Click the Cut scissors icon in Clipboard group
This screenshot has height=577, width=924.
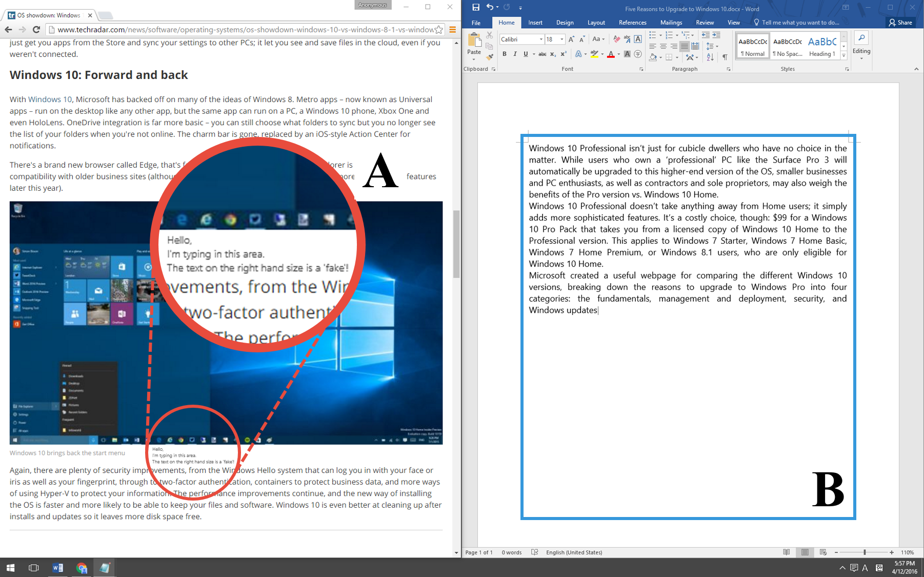(489, 35)
